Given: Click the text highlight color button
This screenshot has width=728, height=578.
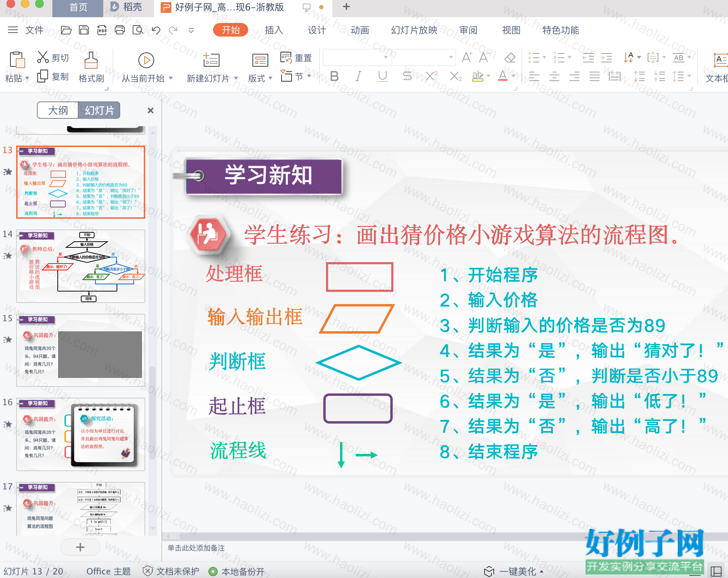Looking at the screenshot, I should pos(478,76).
